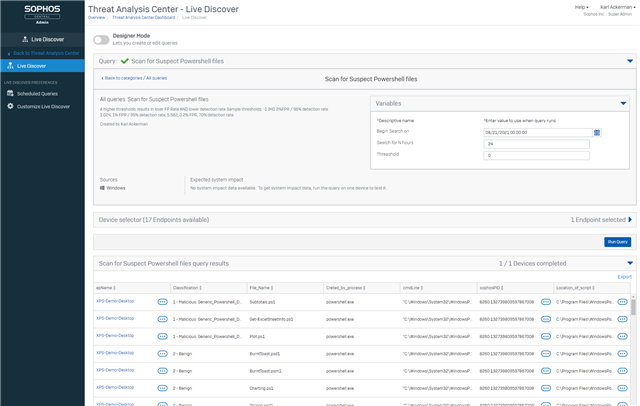Open sophosPID actions in Charting.ps1 row
640x406 pixels.
546,388
